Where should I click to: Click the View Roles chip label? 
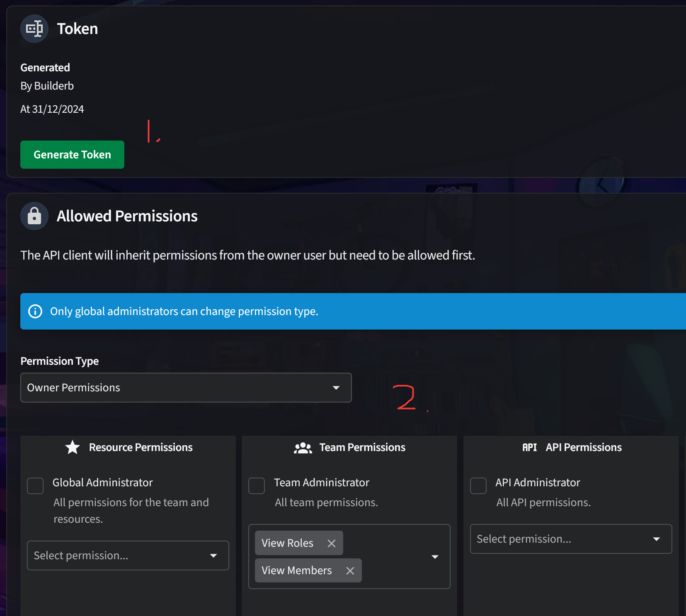pos(287,543)
